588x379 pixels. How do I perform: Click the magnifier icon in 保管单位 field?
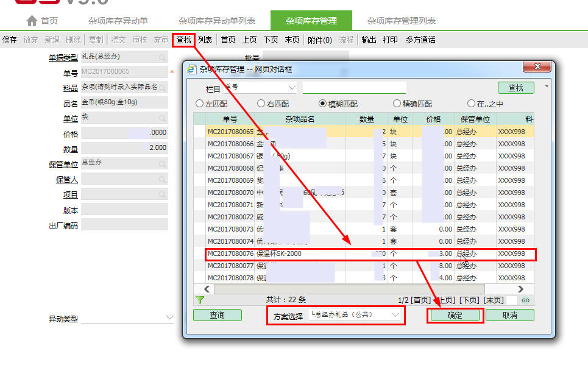click(x=162, y=164)
